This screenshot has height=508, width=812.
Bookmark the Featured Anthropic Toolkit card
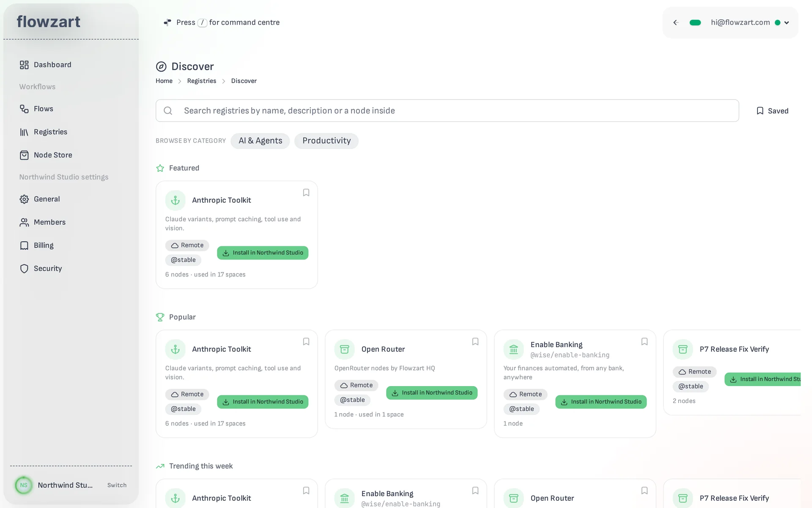coord(306,193)
